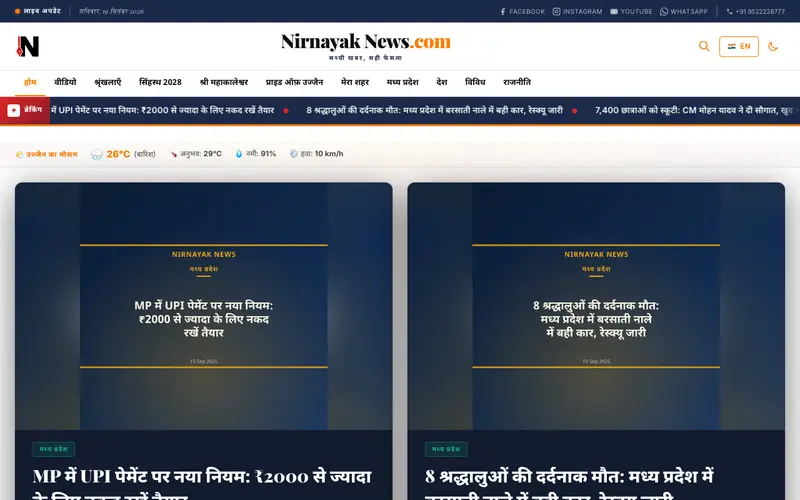
Task: Open the प्राइड ऑफ़ उज्जैन nav item
Action: coord(294,82)
